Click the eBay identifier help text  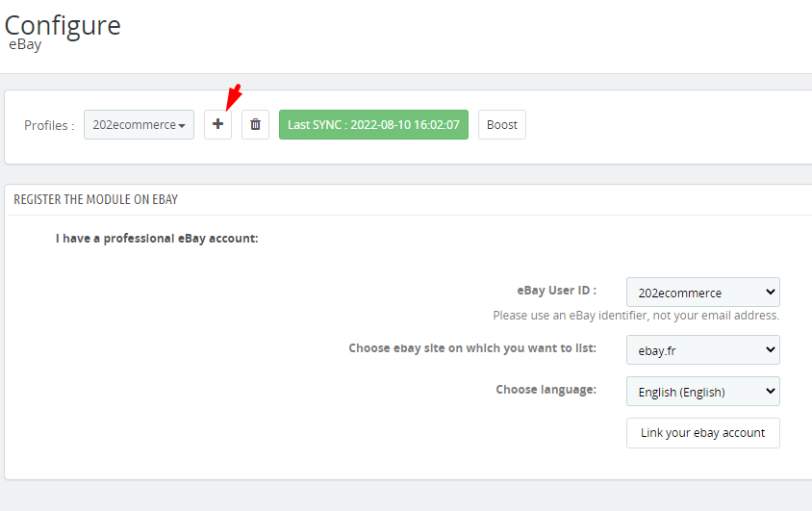(636, 316)
